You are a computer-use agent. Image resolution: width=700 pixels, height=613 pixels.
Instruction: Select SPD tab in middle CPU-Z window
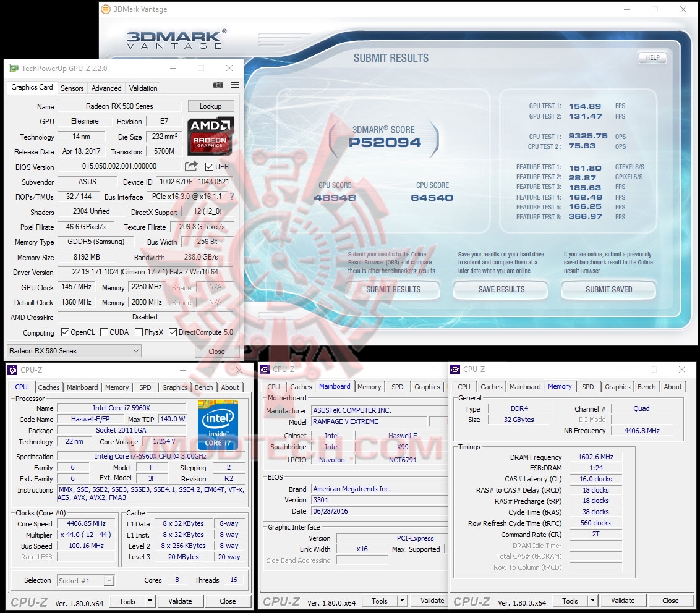coord(398,387)
